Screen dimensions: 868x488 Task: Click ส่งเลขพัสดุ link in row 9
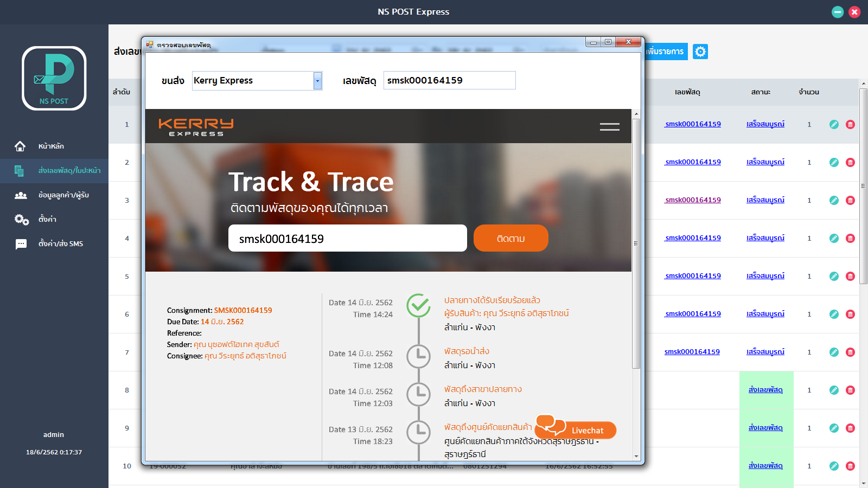click(765, 428)
